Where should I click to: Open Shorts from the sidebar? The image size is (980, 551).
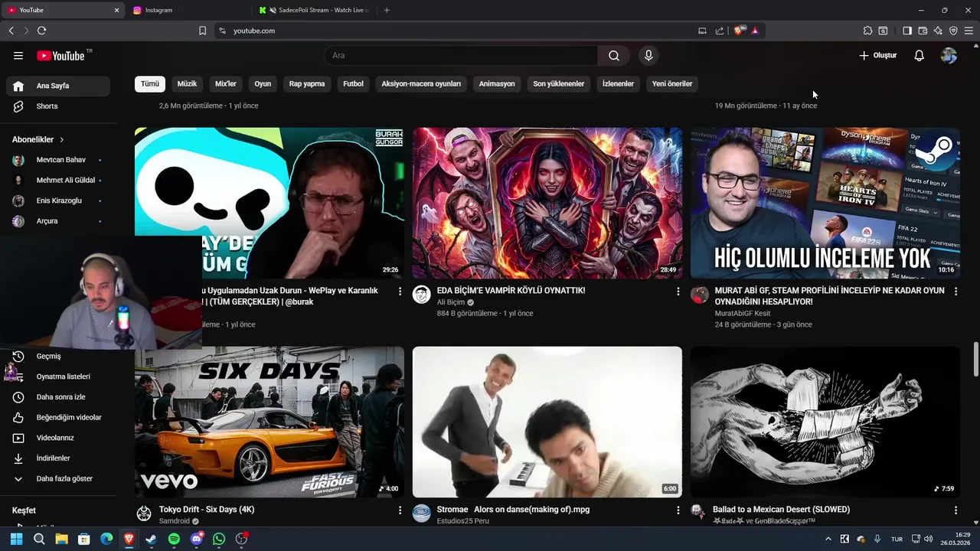point(58,106)
